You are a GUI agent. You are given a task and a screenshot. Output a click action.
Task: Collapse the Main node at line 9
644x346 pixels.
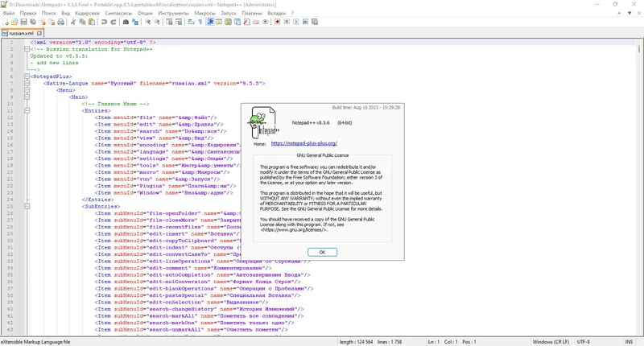(27, 97)
